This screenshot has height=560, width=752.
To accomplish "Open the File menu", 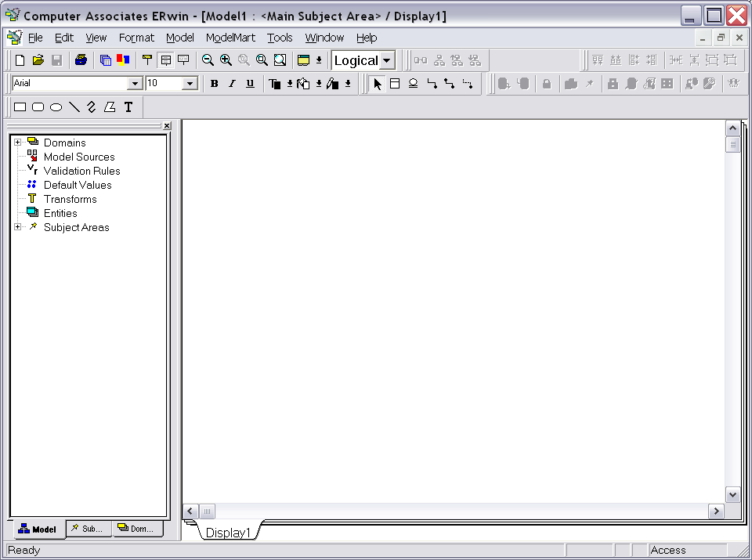I will pyautogui.click(x=35, y=38).
